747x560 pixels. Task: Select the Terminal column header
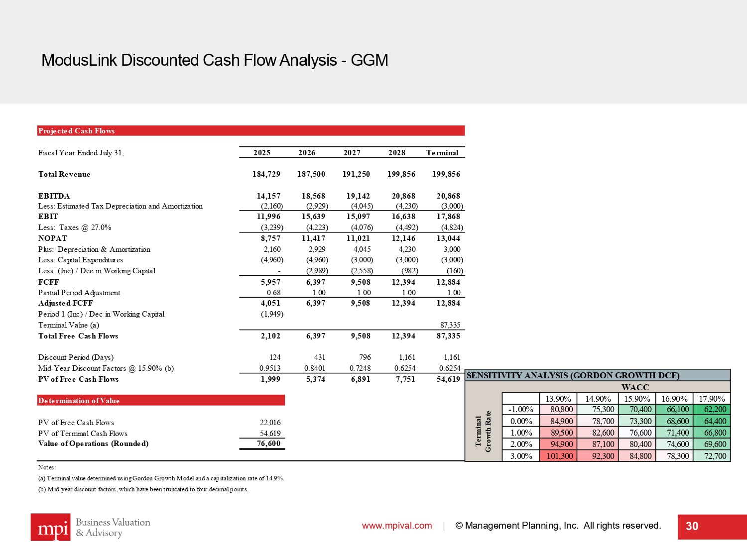pyautogui.click(x=442, y=153)
